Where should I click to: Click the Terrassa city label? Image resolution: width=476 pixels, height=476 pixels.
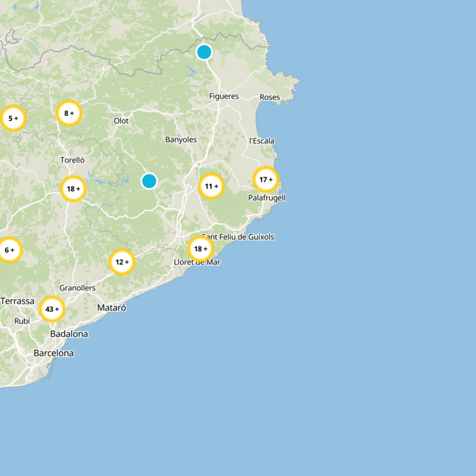point(19,302)
